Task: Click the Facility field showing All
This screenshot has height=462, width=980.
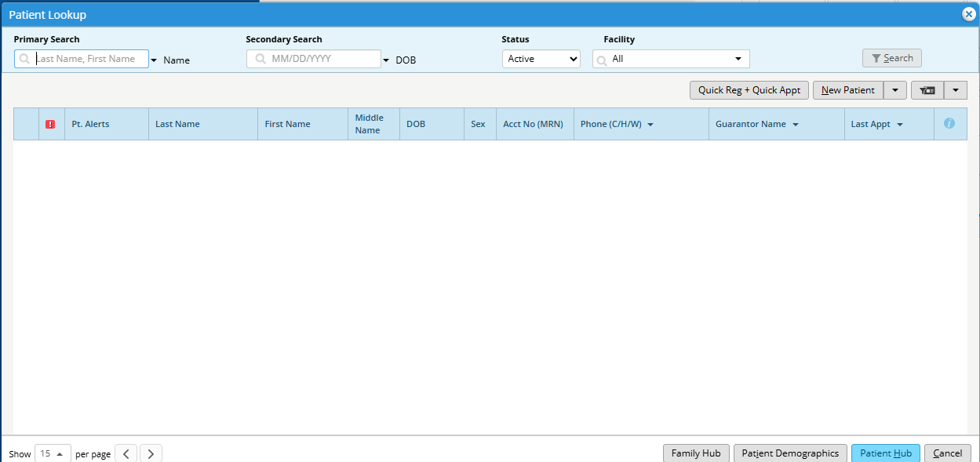Action: tap(671, 59)
